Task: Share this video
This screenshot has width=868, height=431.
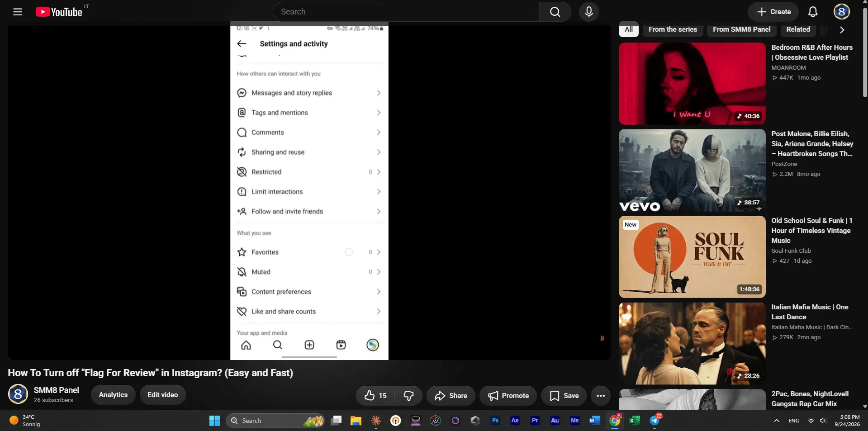Action: (x=451, y=396)
